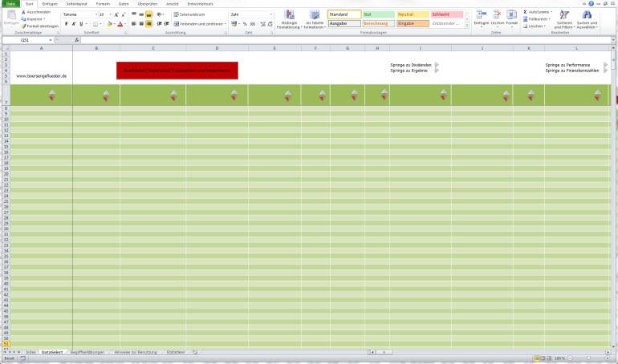Viewport: 618px width, 364px height.
Task: Click the Name Box showing Q51
Action: coord(26,40)
